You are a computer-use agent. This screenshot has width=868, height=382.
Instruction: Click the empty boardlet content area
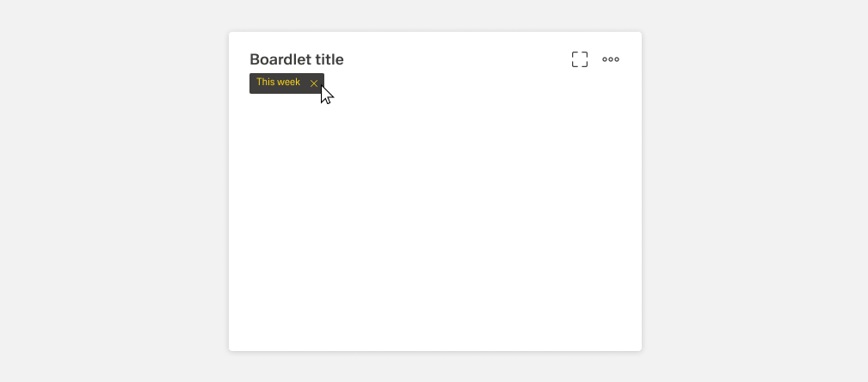point(434,224)
